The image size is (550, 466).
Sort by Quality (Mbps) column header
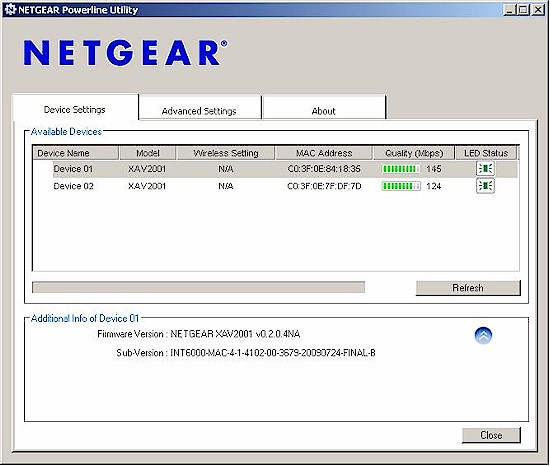click(x=414, y=153)
